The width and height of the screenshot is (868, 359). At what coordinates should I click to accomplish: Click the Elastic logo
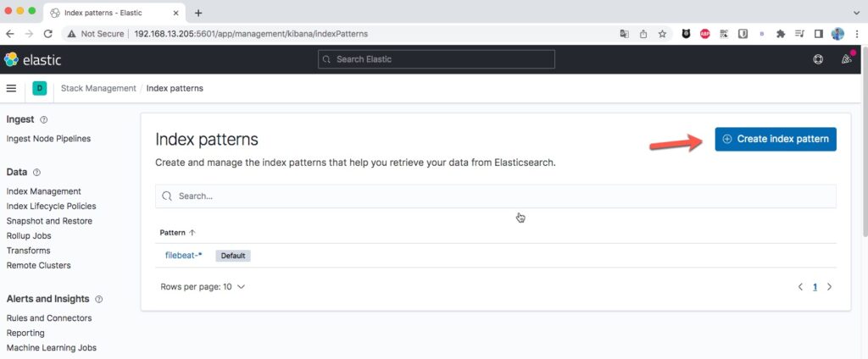tap(33, 60)
